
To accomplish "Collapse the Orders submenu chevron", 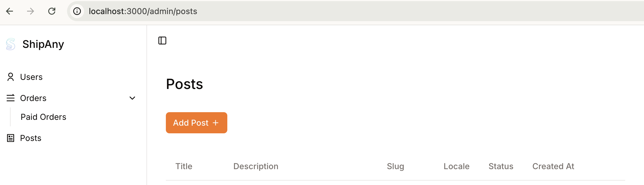I will coord(132,98).
